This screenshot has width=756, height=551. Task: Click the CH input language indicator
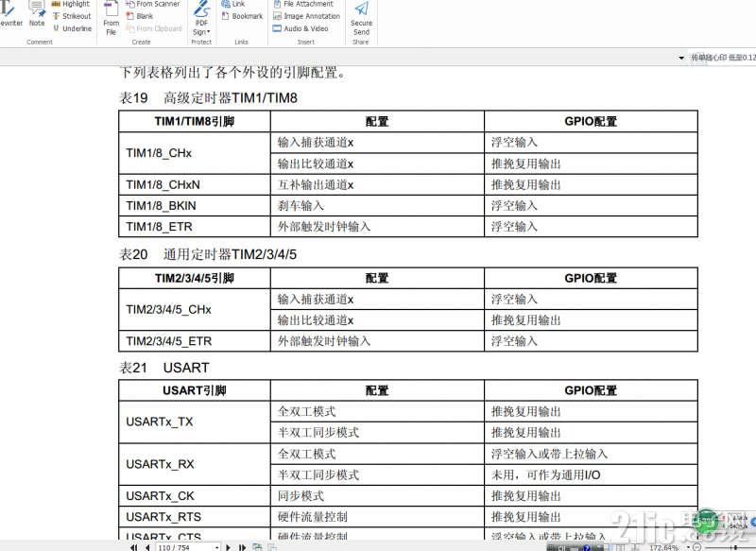point(561,547)
